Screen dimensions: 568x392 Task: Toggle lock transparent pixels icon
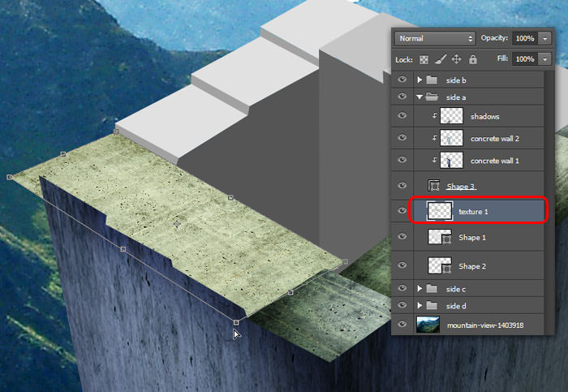point(424,59)
